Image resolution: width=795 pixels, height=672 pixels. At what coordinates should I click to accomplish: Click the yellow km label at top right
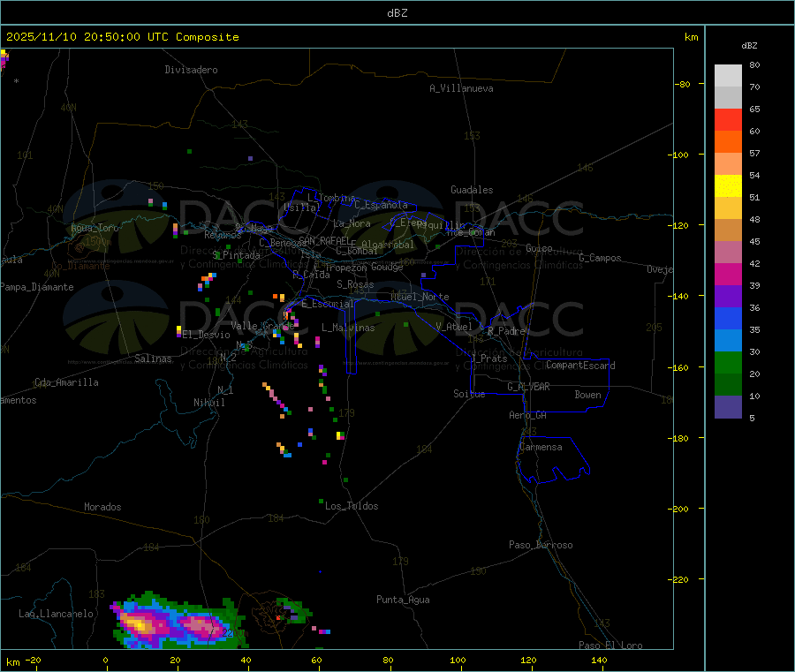tap(691, 37)
